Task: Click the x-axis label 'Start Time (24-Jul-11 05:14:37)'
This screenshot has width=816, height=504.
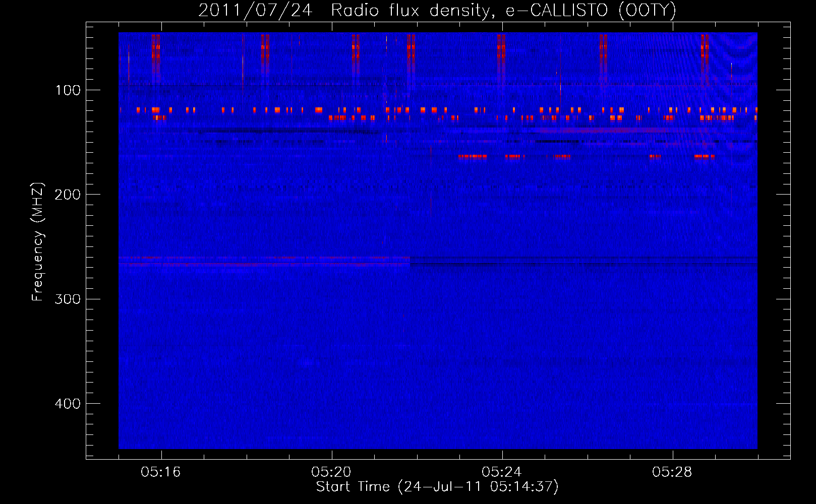Action: [437, 487]
